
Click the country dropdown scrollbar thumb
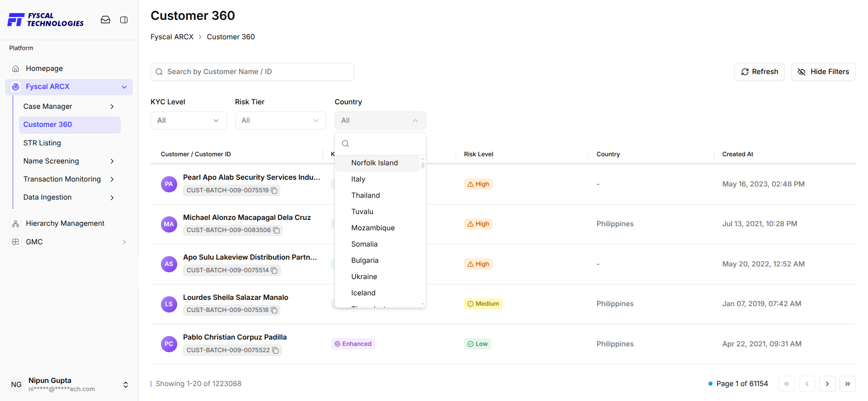click(x=423, y=165)
